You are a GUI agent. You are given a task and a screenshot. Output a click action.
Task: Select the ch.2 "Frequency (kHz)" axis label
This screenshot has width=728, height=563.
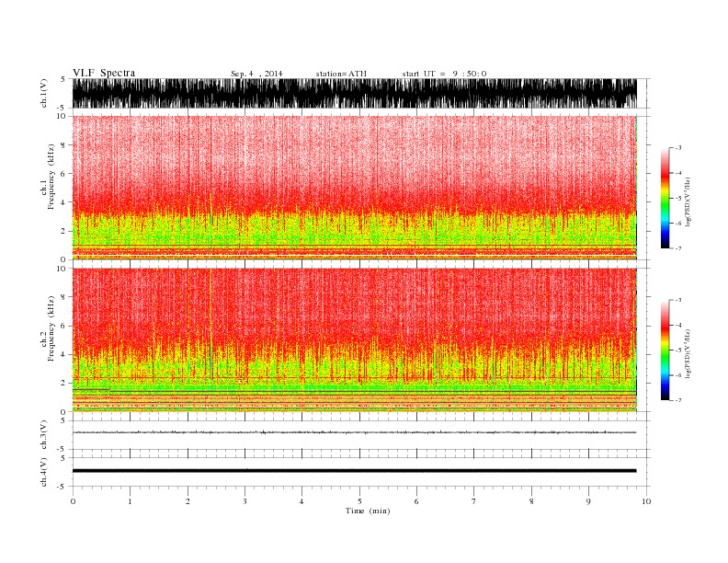51,328
